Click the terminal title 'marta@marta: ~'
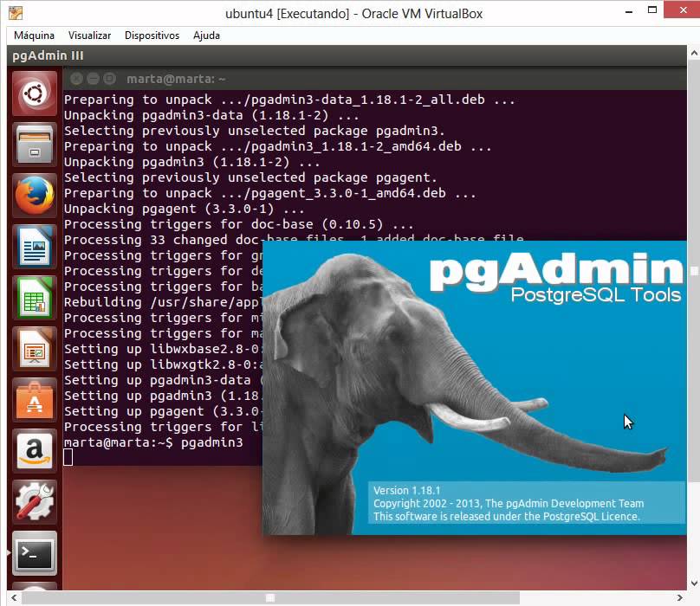This screenshot has height=606, width=700. point(176,79)
